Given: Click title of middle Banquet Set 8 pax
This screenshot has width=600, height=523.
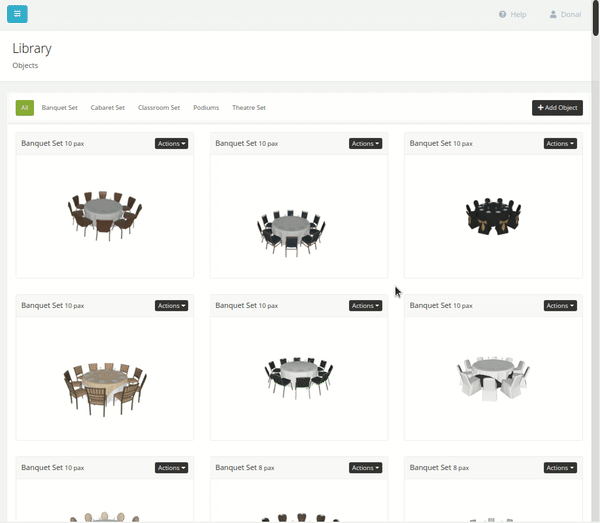Looking at the screenshot, I should 245,468.
